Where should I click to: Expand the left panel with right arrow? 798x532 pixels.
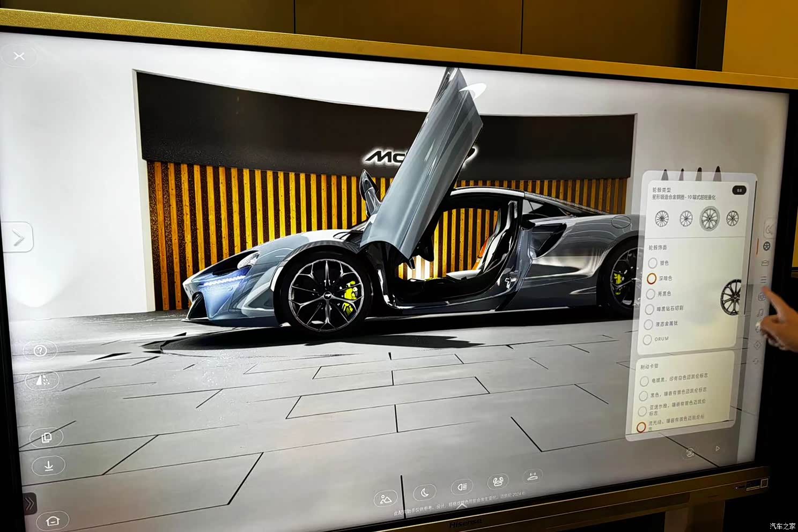point(18,238)
